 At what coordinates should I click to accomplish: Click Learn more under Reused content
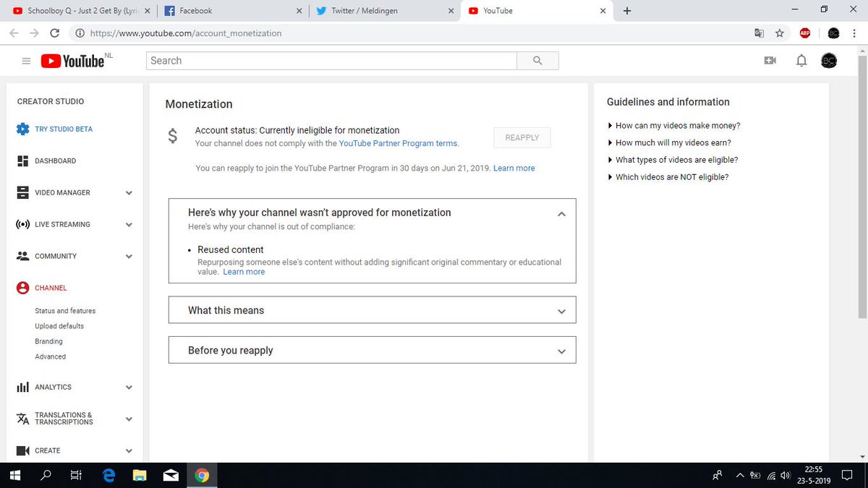[x=244, y=272]
